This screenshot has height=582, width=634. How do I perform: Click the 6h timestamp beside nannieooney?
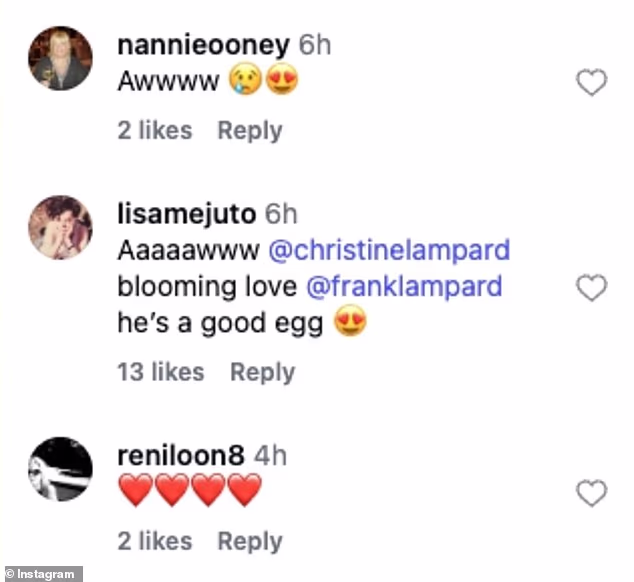click(315, 45)
